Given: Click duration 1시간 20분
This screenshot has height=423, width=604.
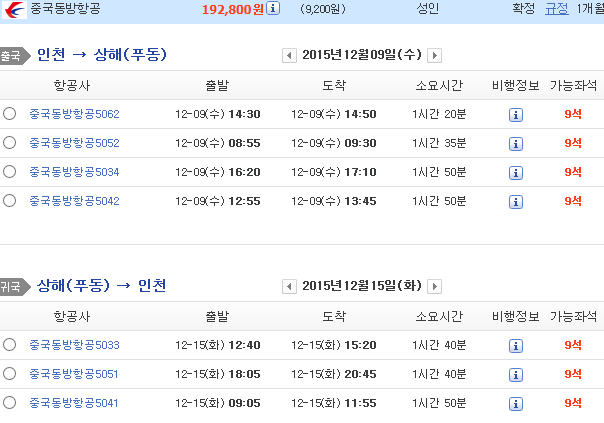Looking at the screenshot, I should [x=439, y=114].
